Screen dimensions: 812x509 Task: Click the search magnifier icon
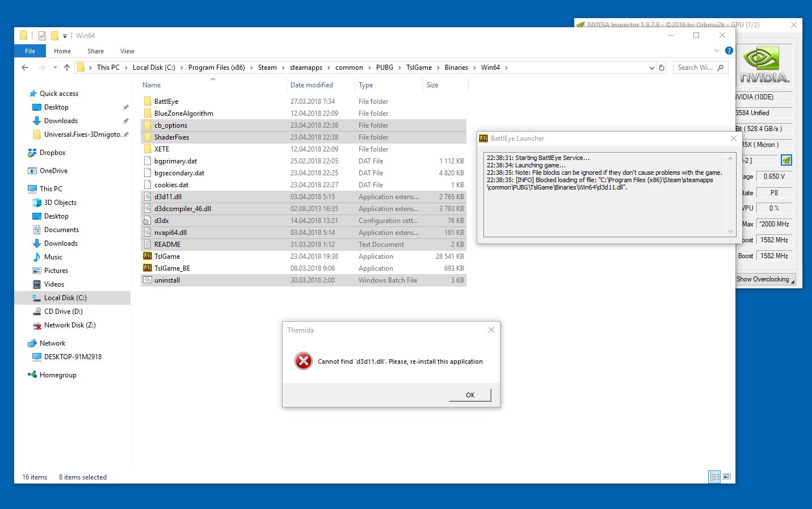[721, 68]
